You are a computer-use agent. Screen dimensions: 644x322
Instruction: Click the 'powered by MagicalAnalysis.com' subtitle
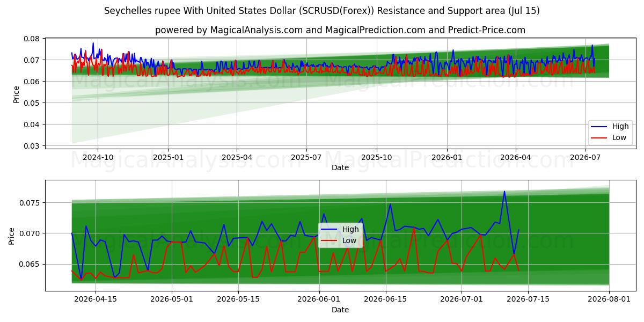[340, 30]
